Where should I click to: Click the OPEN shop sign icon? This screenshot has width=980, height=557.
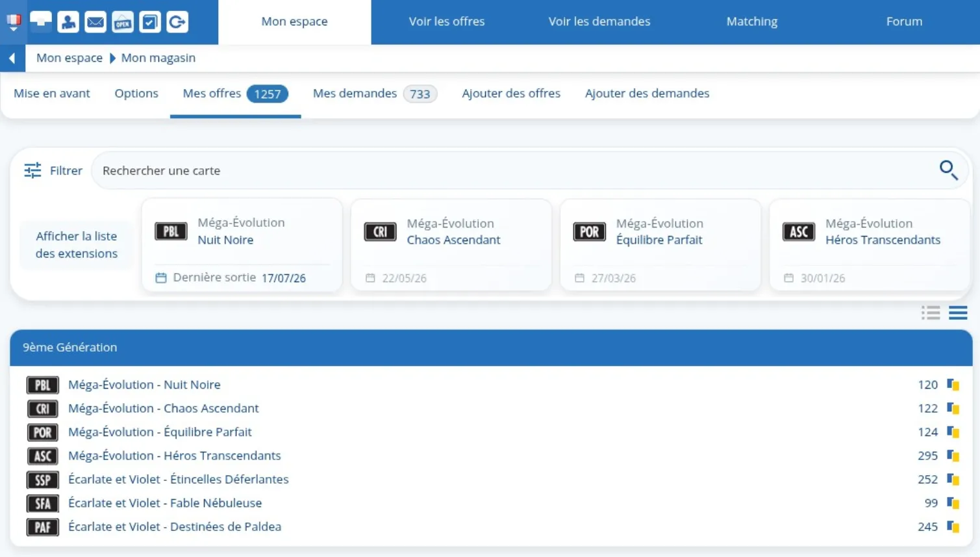(123, 22)
